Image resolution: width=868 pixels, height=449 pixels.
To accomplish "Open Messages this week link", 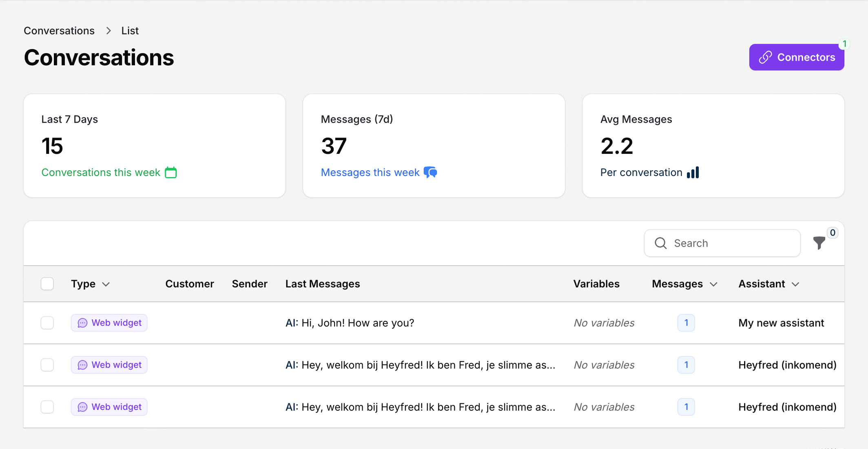I will click(x=370, y=172).
